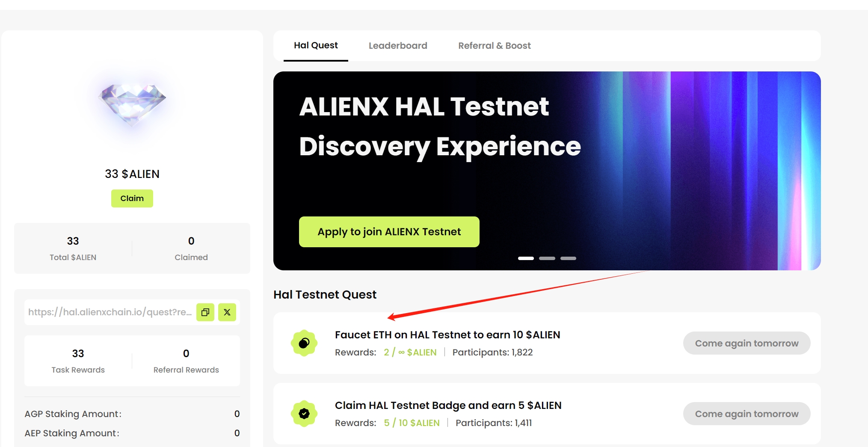Select the first banner carousel indicator
This screenshot has width=868, height=447.
click(526, 258)
